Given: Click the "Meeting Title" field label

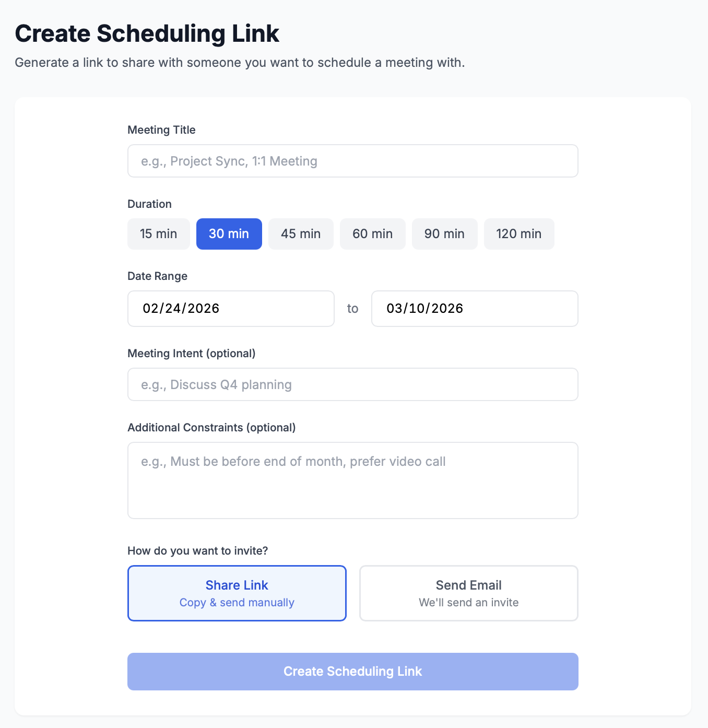Looking at the screenshot, I should 161,130.
